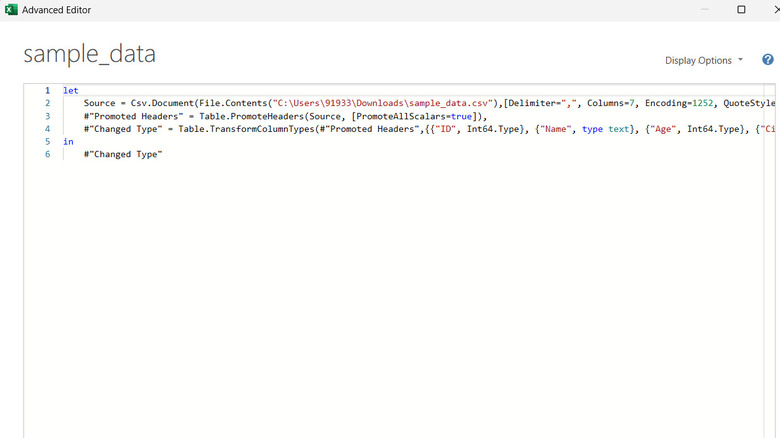Click the "ID" column string on line 4
This screenshot has width=780, height=438.
click(446, 129)
